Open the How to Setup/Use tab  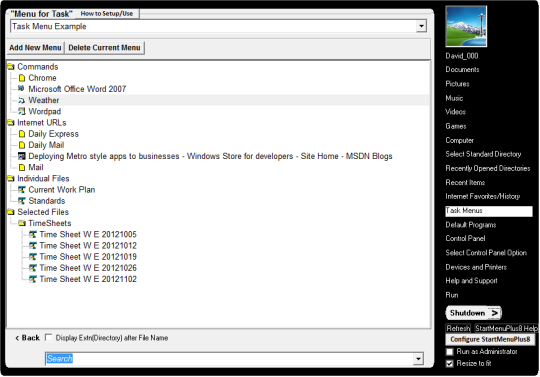point(107,13)
